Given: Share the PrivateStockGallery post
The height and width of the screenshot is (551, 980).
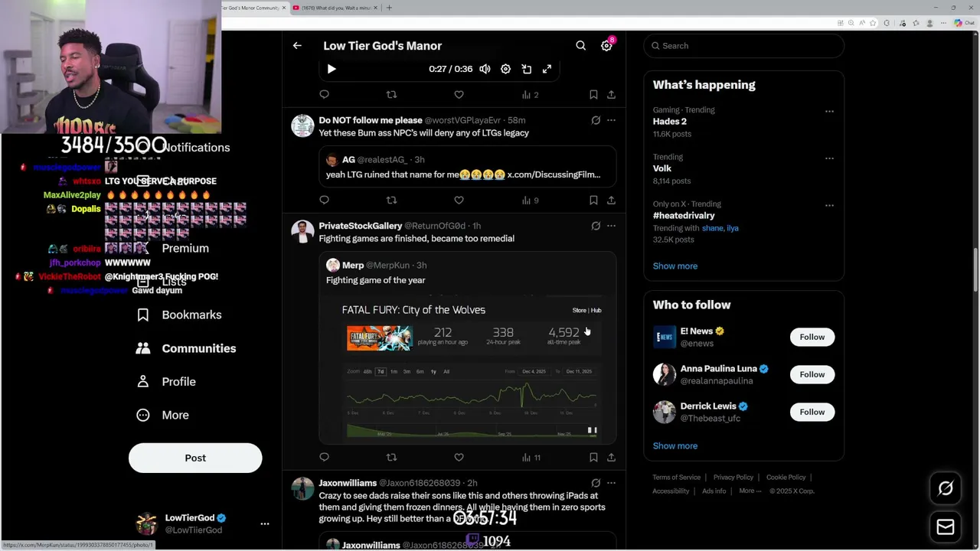Looking at the screenshot, I should (611, 458).
